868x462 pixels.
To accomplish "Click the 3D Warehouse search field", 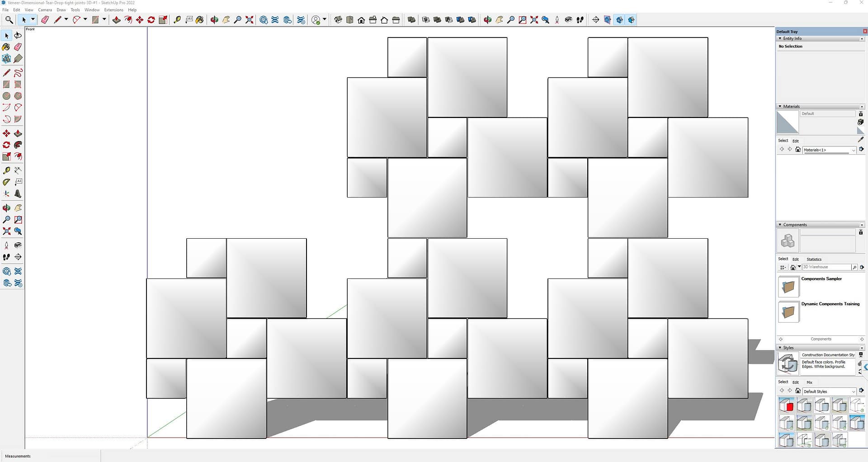I will 826,267.
